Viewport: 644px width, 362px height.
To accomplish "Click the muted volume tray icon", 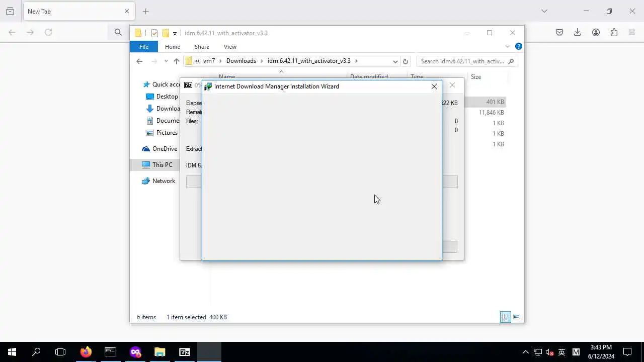I will pyautogui.click(x=550, y=352).
